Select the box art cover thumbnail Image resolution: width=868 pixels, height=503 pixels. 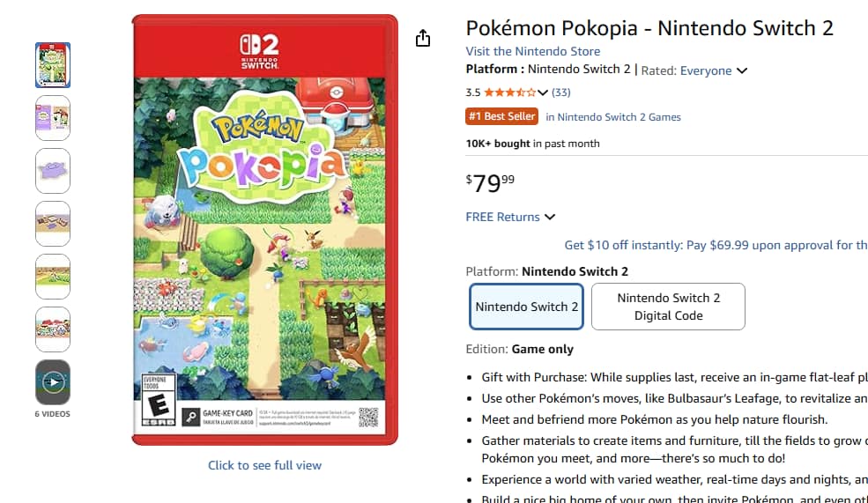(x=53, y=65)
